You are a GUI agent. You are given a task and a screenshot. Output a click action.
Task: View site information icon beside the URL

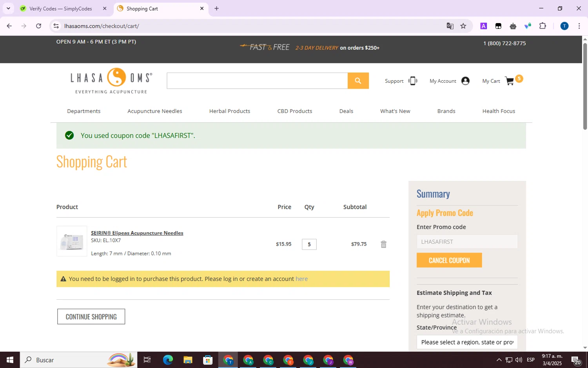(x=56, y=26)
